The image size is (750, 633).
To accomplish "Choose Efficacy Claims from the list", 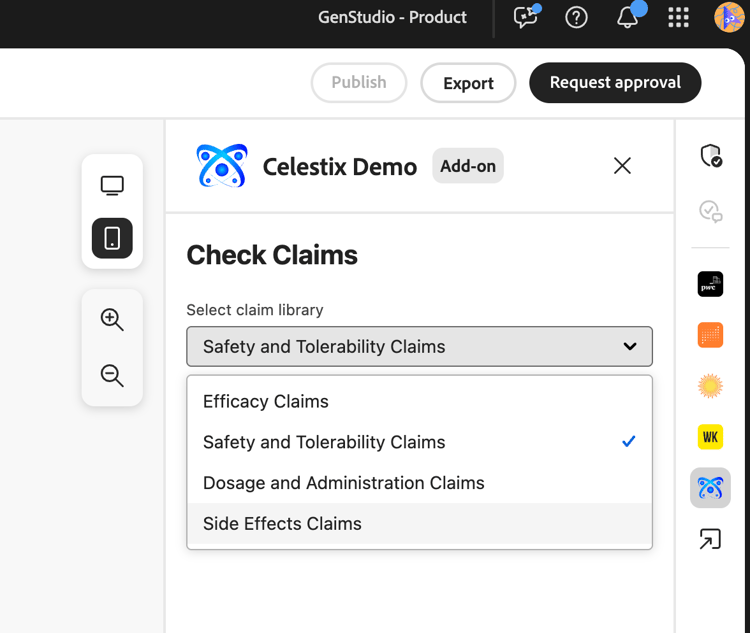I will coord(266,401).
